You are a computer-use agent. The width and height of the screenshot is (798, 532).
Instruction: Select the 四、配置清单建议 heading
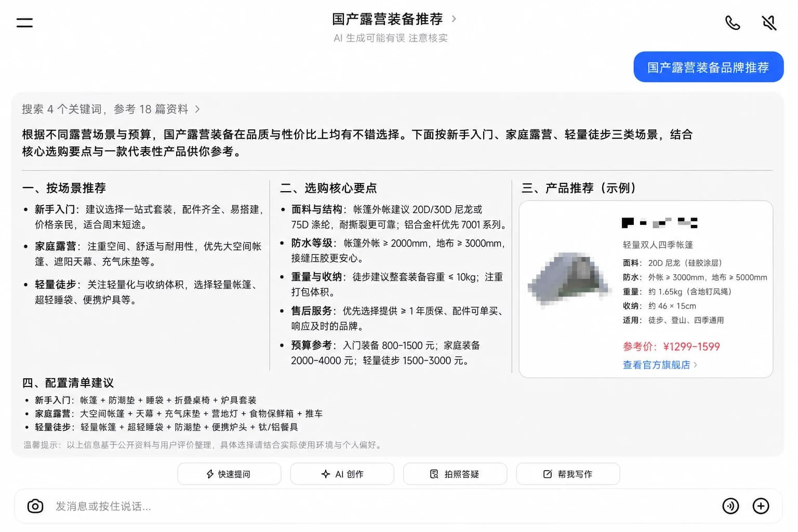(68, 383)
